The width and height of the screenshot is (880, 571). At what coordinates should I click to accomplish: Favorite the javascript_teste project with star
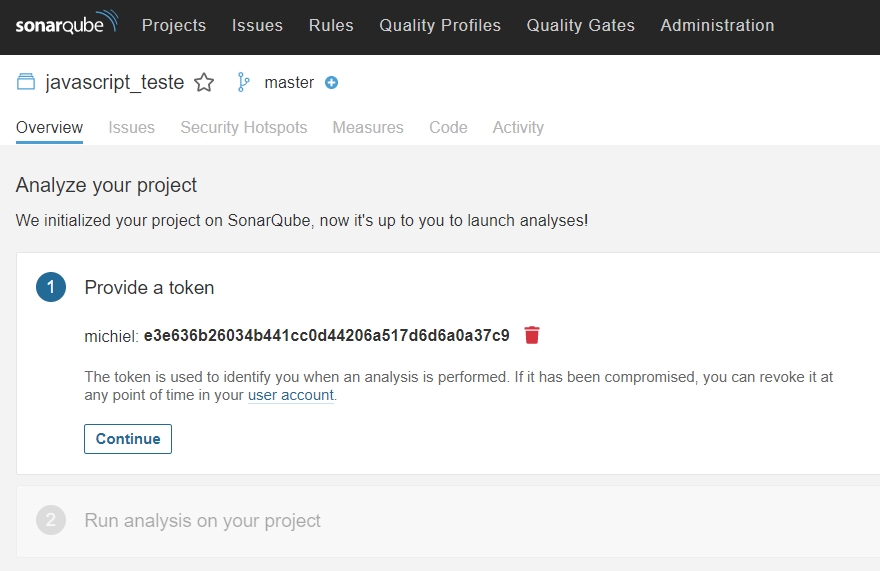(204, 83)
